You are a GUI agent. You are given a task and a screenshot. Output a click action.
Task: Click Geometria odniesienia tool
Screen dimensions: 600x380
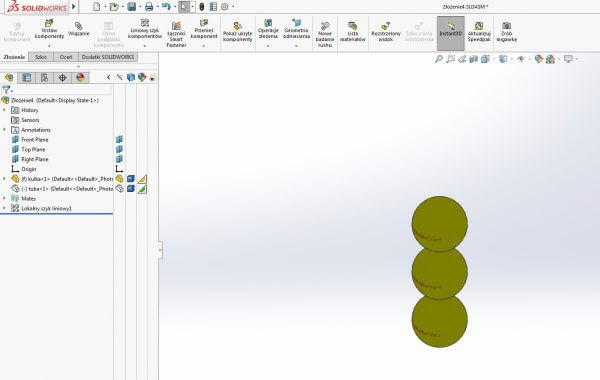click(297, 29)
